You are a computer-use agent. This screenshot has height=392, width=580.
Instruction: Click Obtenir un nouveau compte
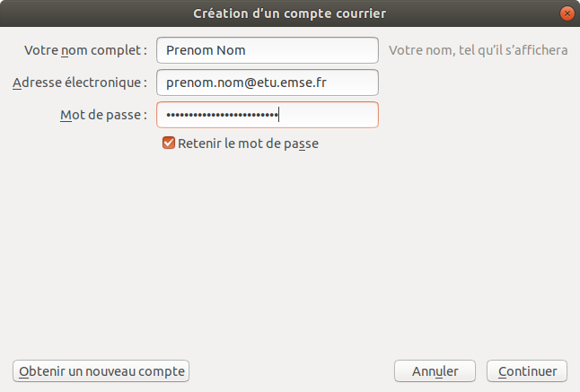click(x=101, y=370)
